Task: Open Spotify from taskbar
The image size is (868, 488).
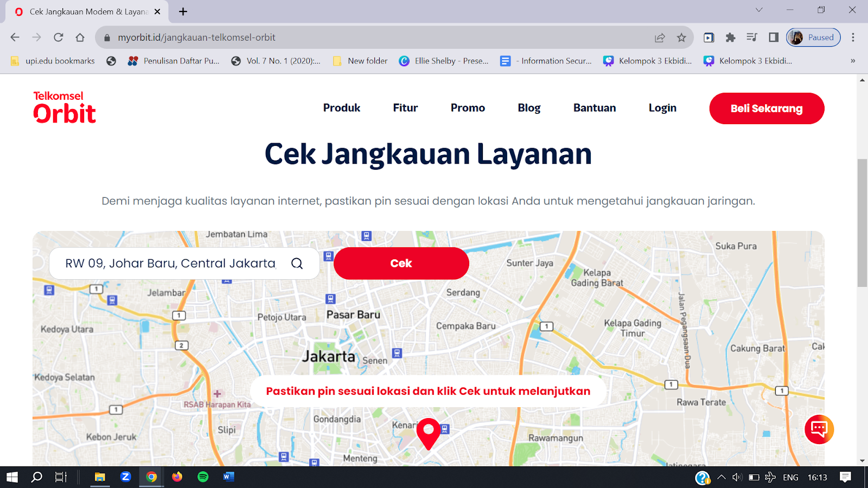Action: tap(203, 477)
